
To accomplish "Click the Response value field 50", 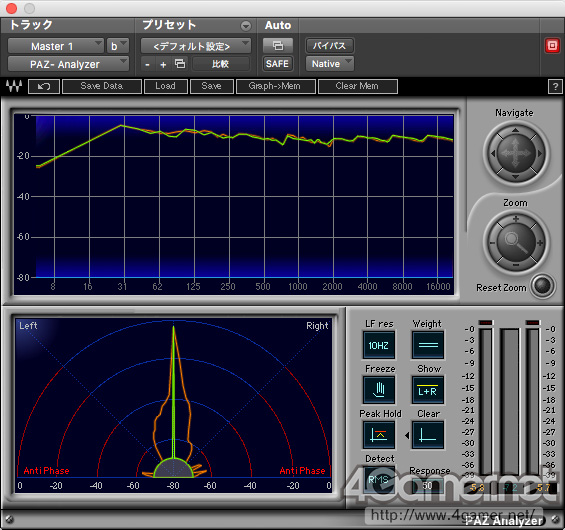I will coord(427,485).
